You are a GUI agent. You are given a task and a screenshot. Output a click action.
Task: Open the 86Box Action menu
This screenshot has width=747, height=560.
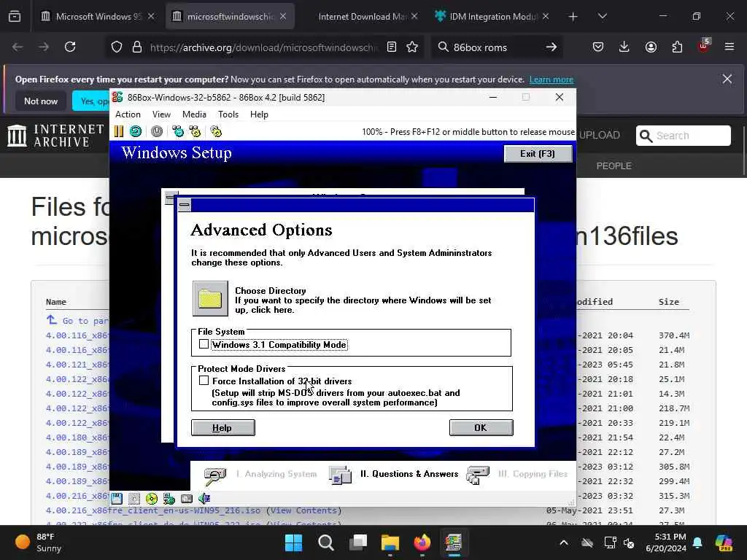coord(128,114)
